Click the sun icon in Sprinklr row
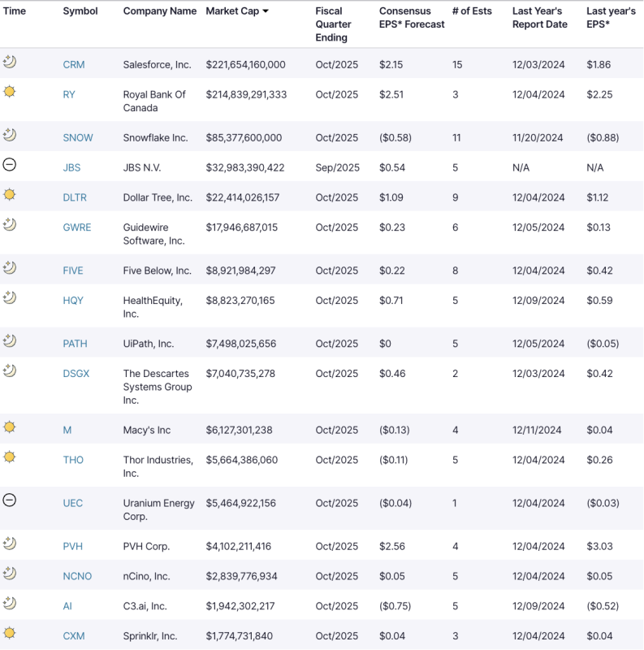Image resolution: width=644 pixels, height=650 pixels. pos(10,634)
